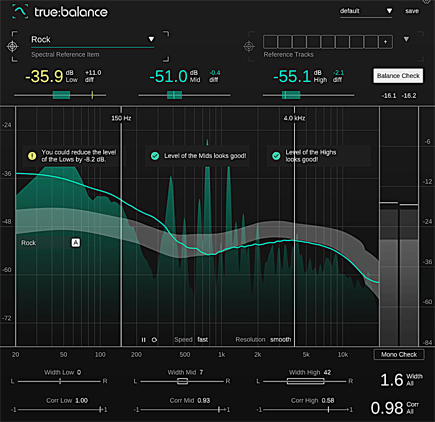435x422 pixels.
Task: Save the current preset
Action: (x=412, y=11)
